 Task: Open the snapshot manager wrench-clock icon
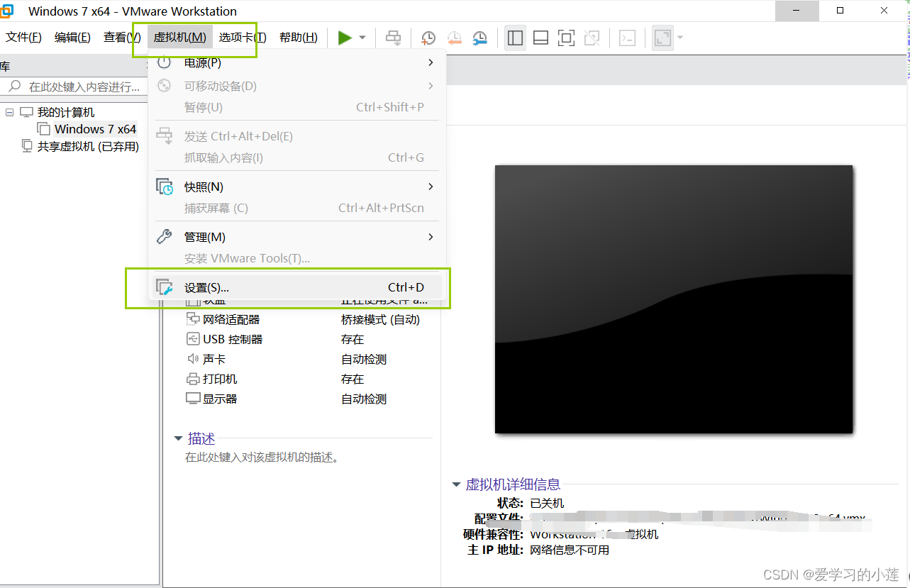tap(479, 38)
